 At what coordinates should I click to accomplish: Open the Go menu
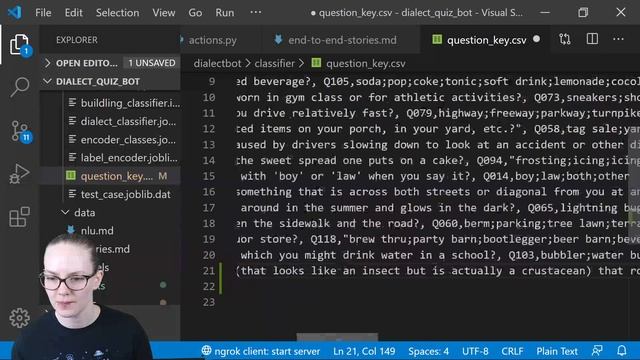click(195, 13)
